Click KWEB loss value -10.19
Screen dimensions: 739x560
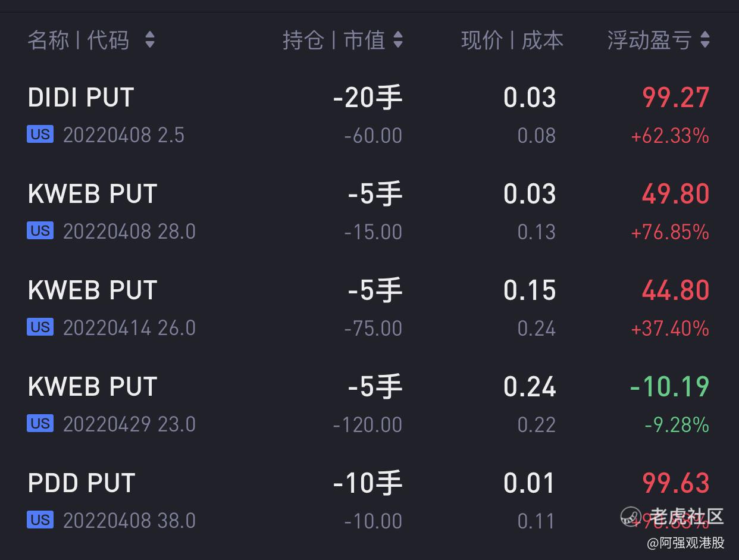point(670,387)
